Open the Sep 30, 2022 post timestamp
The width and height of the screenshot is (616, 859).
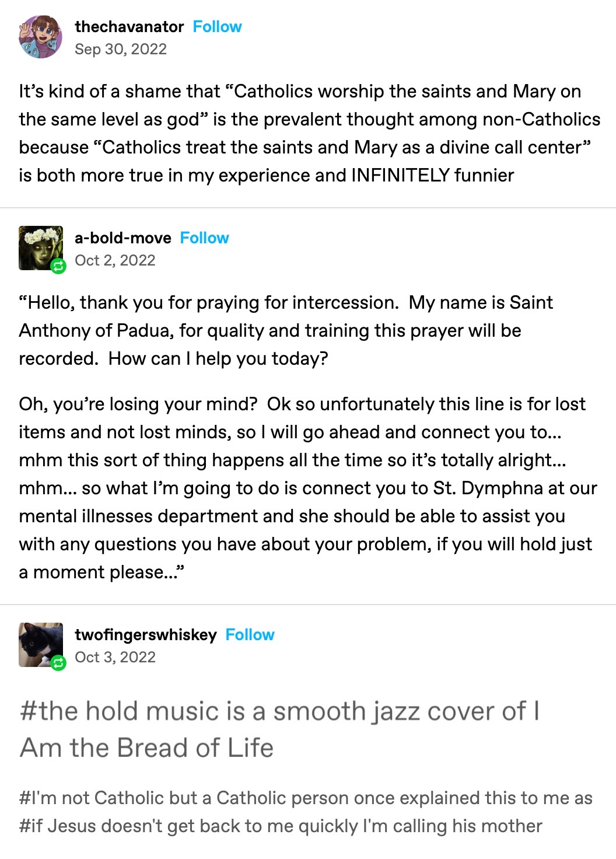point(120,49)
